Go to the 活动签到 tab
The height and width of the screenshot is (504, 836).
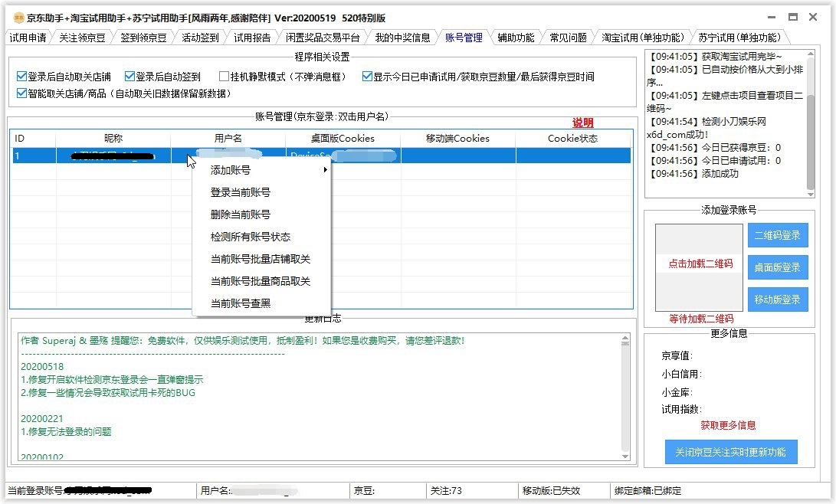pyautogui.click(x=201, y=38)
